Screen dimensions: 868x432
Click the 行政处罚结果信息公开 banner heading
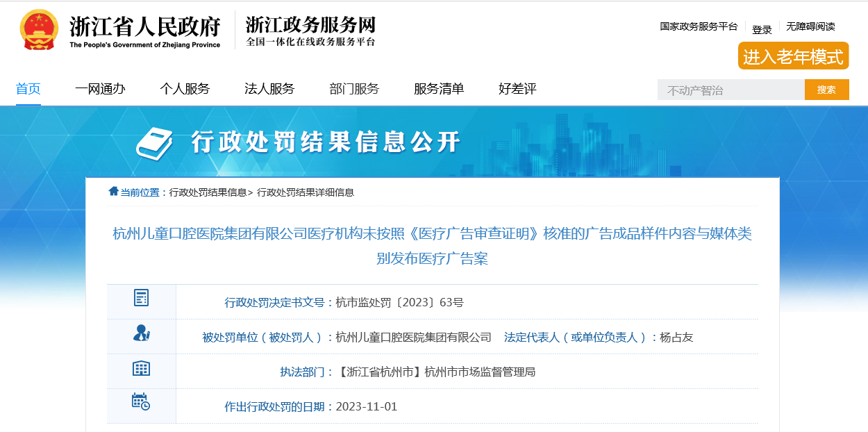tap(326, 142)
